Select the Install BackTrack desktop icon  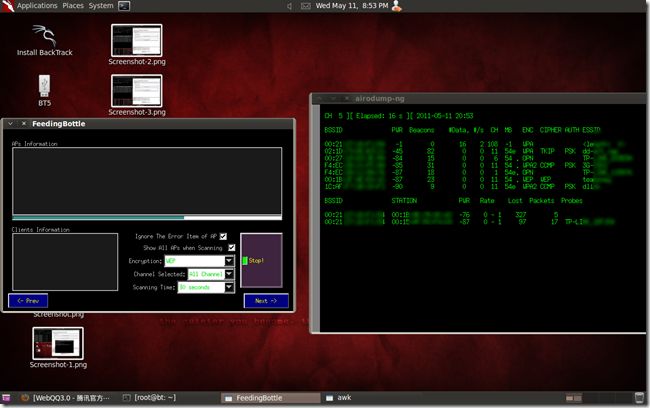(x=44, y=41)
